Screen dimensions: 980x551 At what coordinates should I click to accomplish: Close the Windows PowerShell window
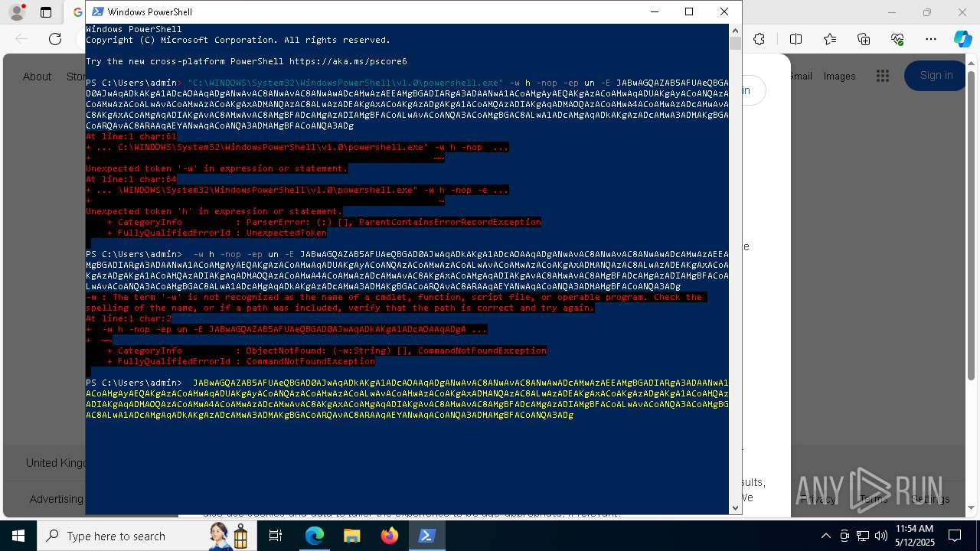(724, 11)
